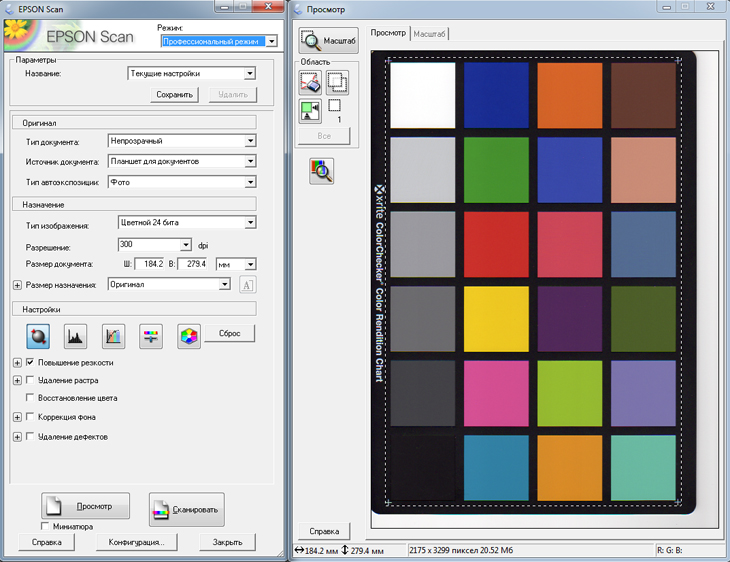Click the Просмотр preview button

(86, 506)
